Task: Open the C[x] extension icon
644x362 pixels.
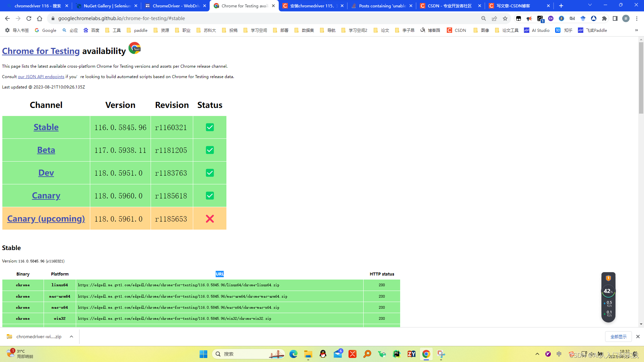Action: click(x=572, y=18)
